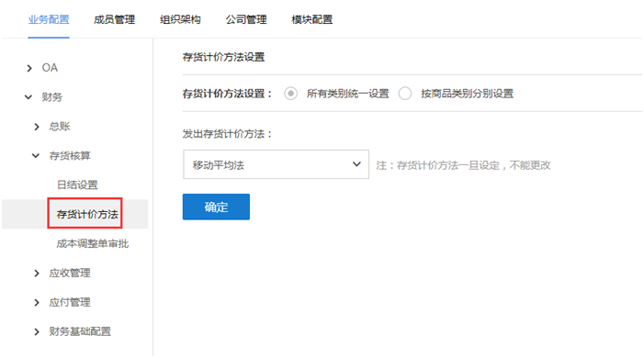Expand the OA section chevron
Viewport: 644px width, 358px height.
(x=29, y=68)
